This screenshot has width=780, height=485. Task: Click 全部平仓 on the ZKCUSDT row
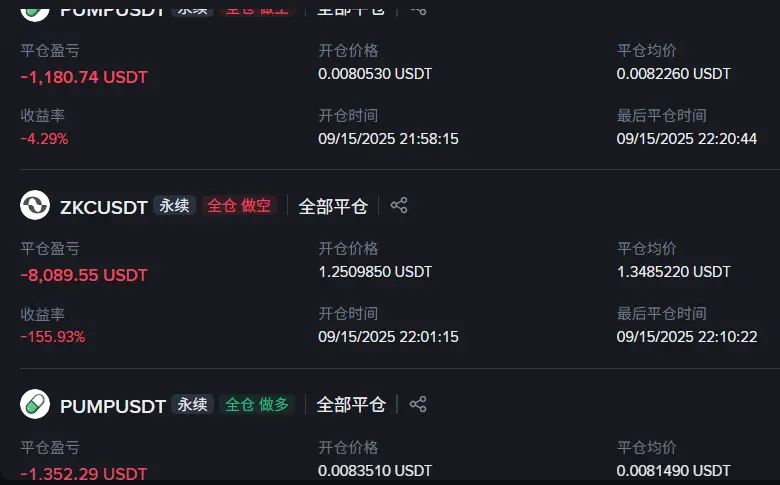coord(333,206)
